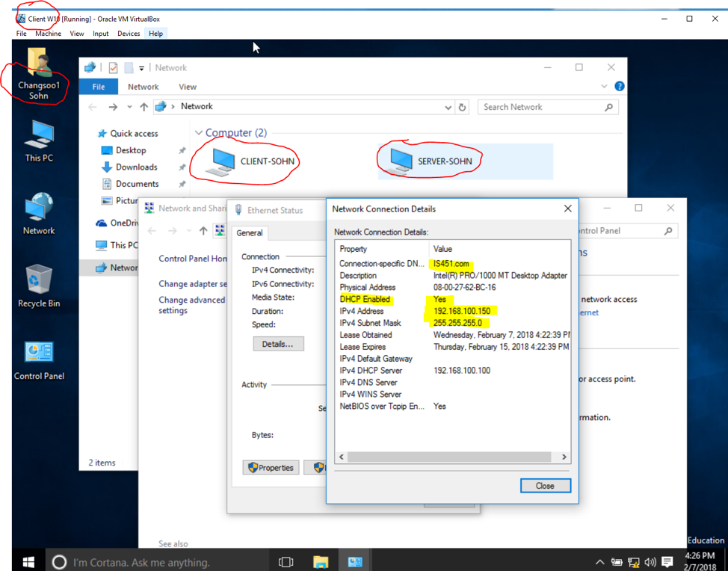The width and height of the screenshot is (728, 571).
Task: Click Close in Network Connection Details
Action: [545, 486]
